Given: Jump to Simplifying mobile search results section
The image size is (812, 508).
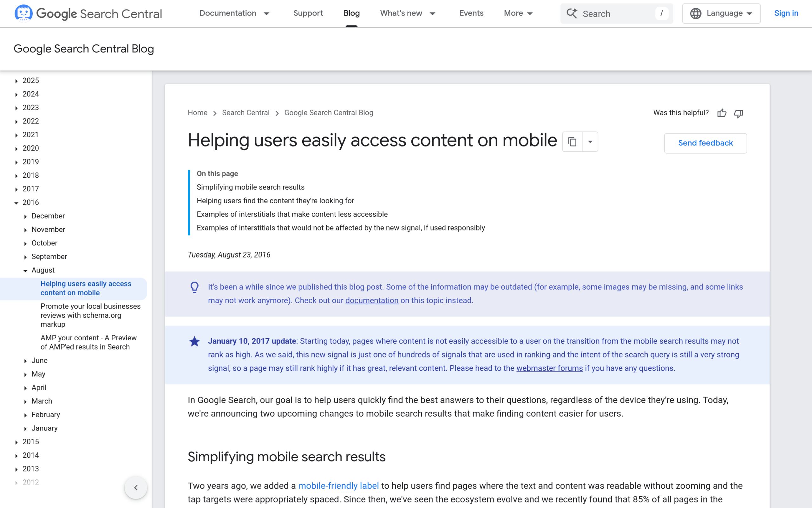Looking at the screenshot, I should click(x=250, y=187).
